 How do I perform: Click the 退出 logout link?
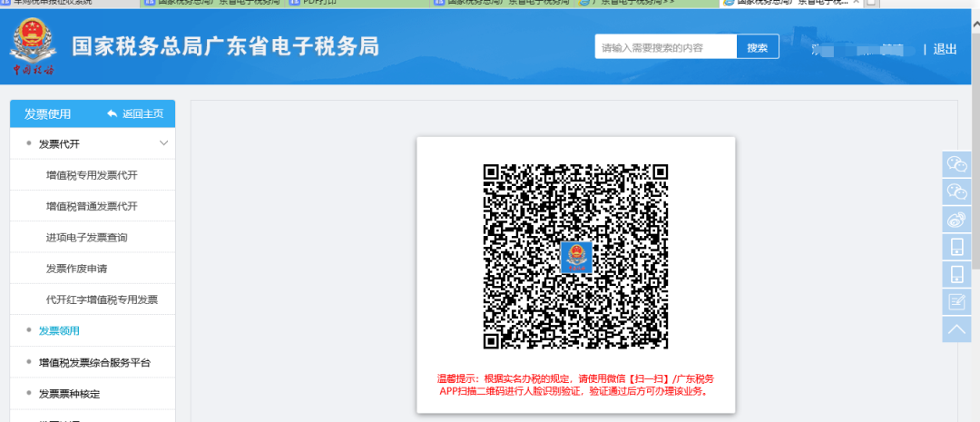click(945, 49)
